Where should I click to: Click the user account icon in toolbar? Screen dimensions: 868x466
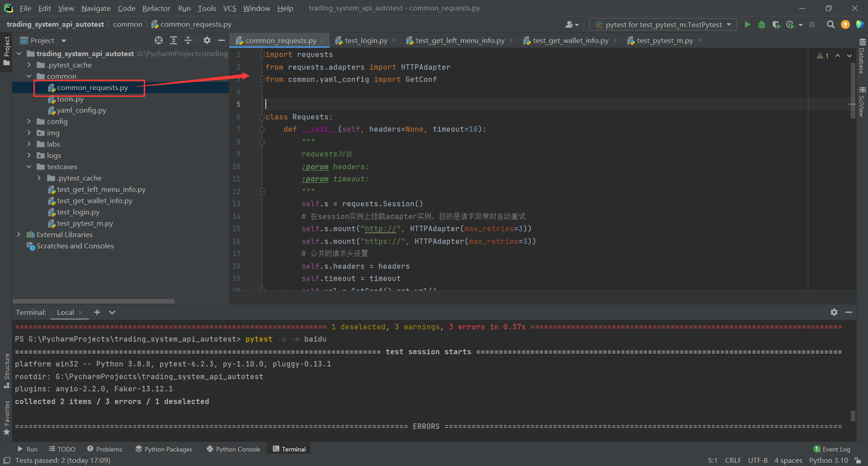(571, 24)
